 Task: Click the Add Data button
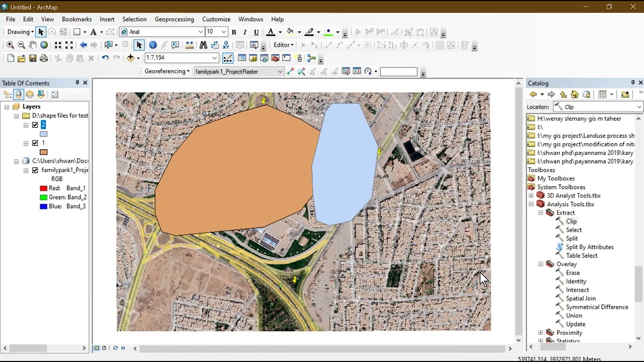[130, 58]
